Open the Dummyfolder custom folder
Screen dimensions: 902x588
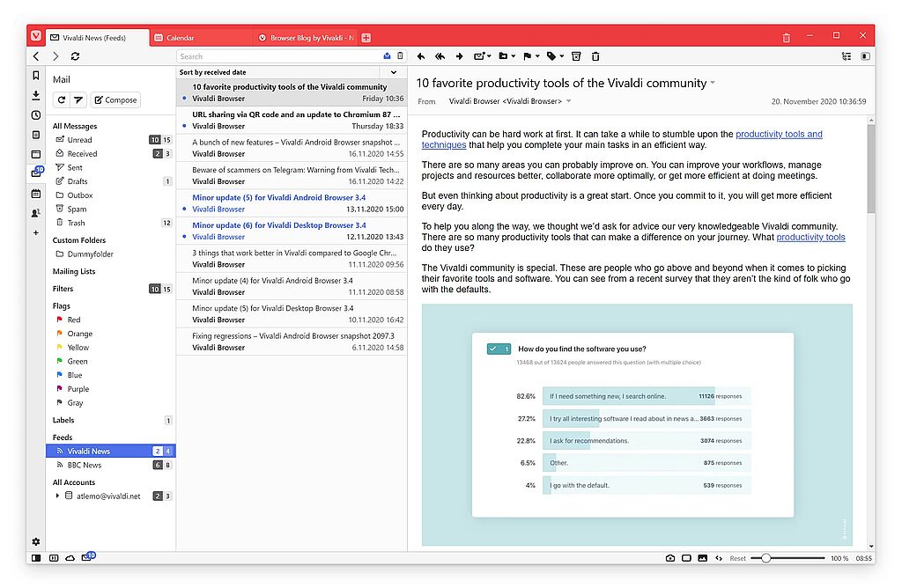(110, 254)
